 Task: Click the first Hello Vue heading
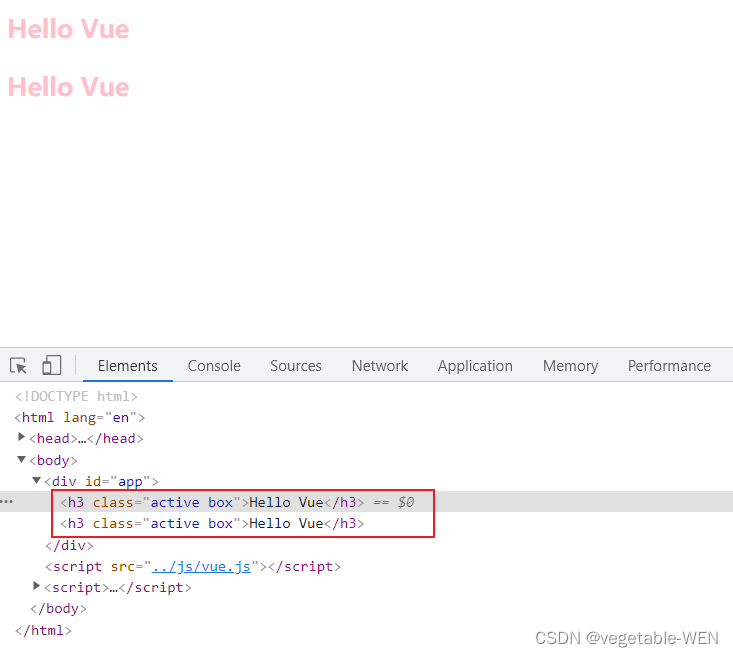68,29
